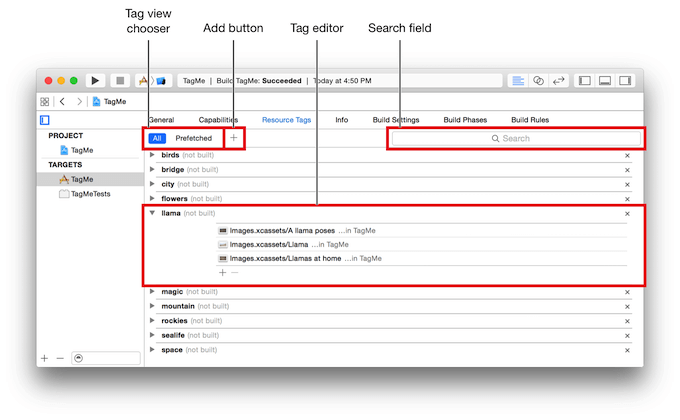680x420 pixels.
Task: Expand the mountain tag
Action: click(152, 306)
